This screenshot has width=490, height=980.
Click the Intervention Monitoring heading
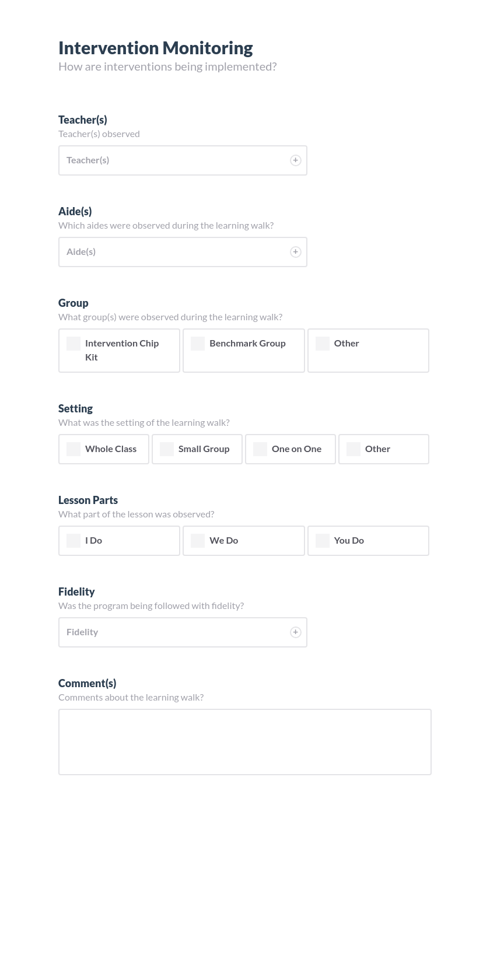155,48
